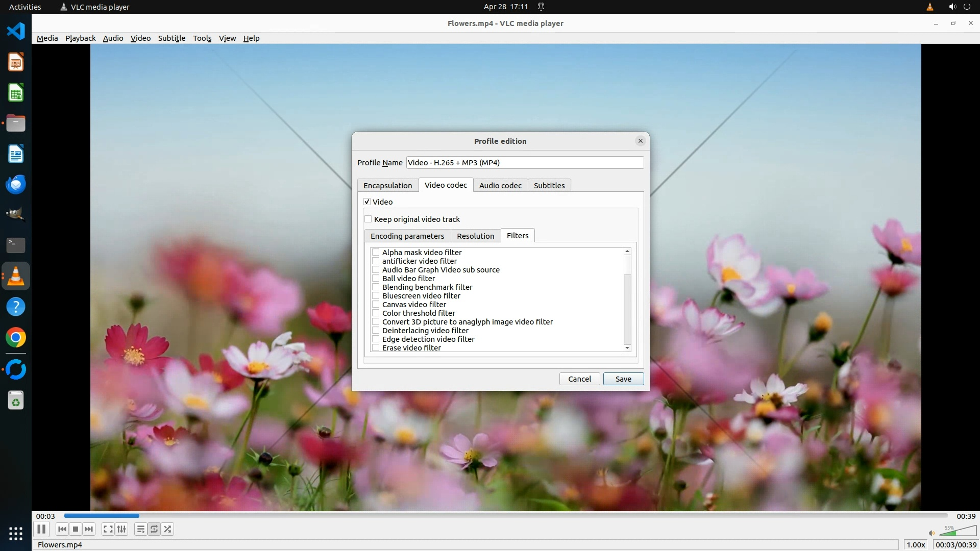Save the profile edition
The height and width of the screenshot is (551, 980).
point(623,379)
